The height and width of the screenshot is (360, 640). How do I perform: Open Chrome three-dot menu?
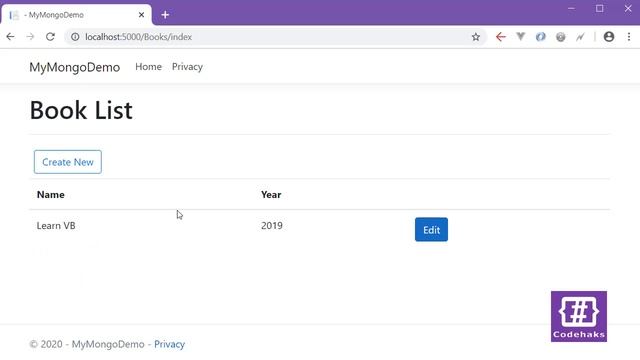coord(629,37)
